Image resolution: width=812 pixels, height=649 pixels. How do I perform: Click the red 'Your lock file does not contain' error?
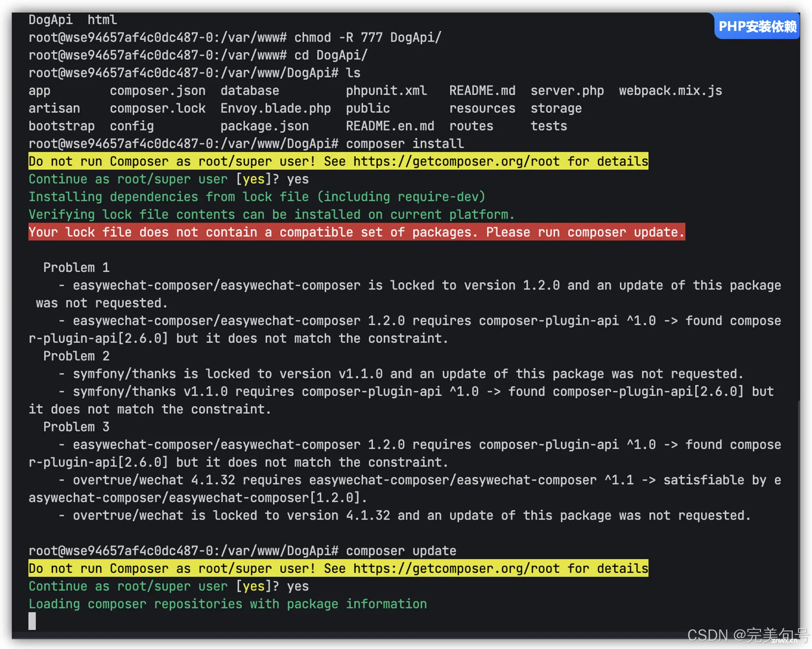tap(357, 232)
